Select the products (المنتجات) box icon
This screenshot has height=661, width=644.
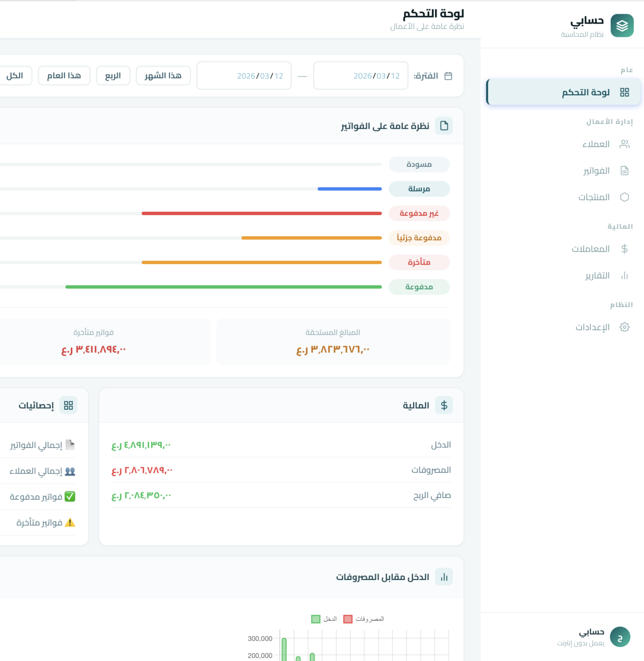point(624,197)
